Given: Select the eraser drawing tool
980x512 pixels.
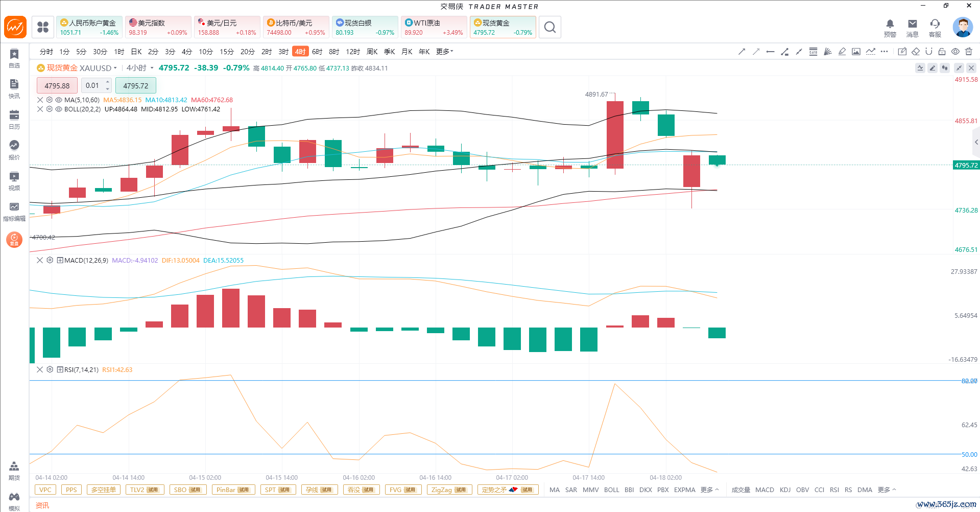Looking at the screenshot, I should point(916,52).
